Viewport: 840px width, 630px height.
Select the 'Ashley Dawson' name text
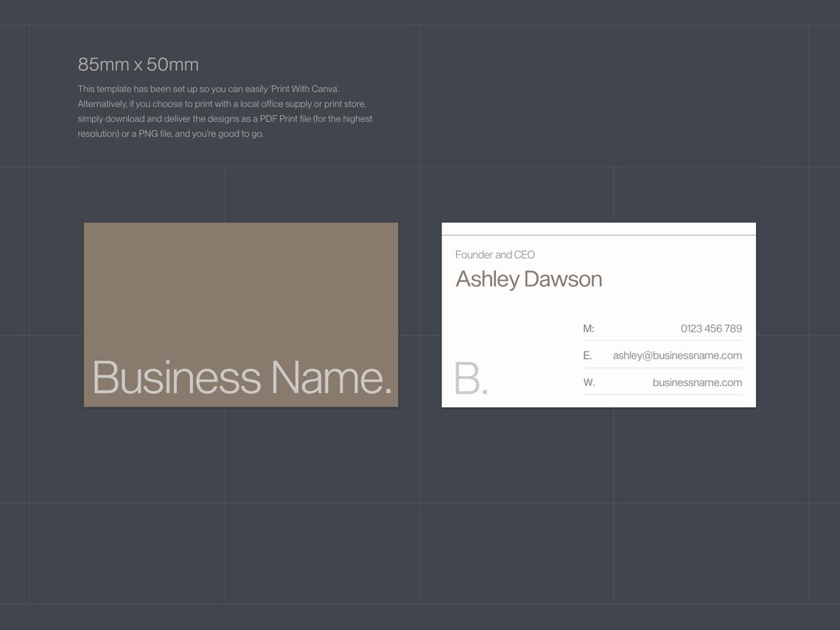[529, 279]
